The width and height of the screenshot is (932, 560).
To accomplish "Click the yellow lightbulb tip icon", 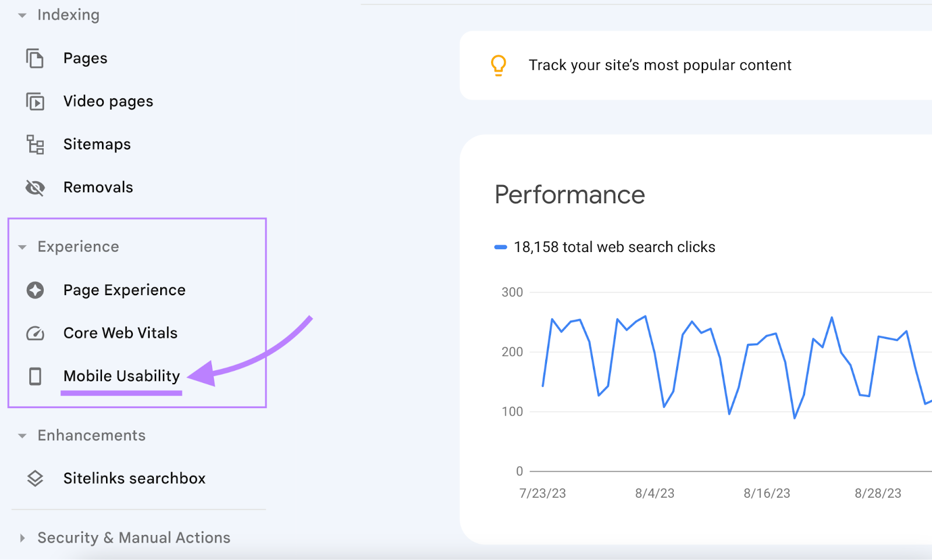I will pyautogui.click(x=498, y=65).
